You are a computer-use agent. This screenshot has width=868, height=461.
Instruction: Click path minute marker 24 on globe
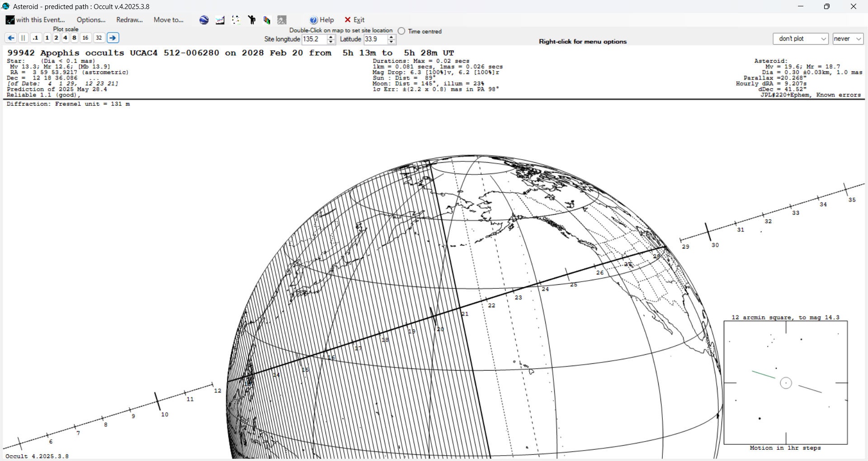545,289
